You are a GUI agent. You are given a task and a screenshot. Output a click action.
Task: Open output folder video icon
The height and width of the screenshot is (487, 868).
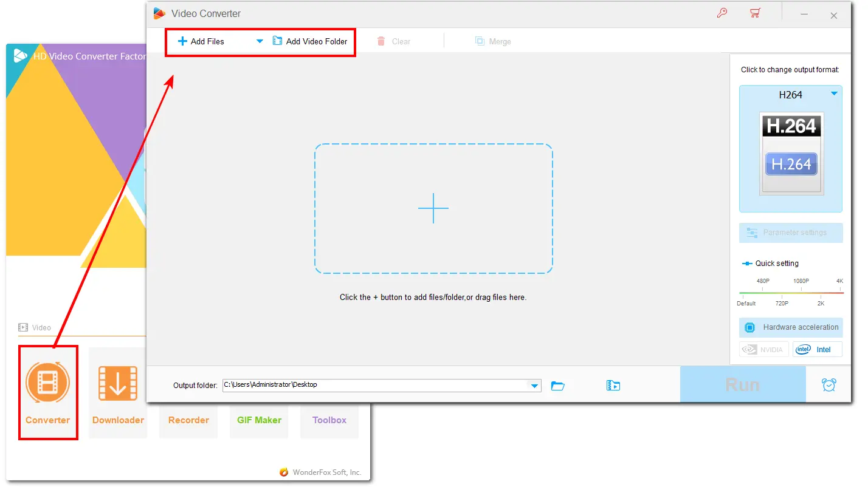click(x=613, y=386)
